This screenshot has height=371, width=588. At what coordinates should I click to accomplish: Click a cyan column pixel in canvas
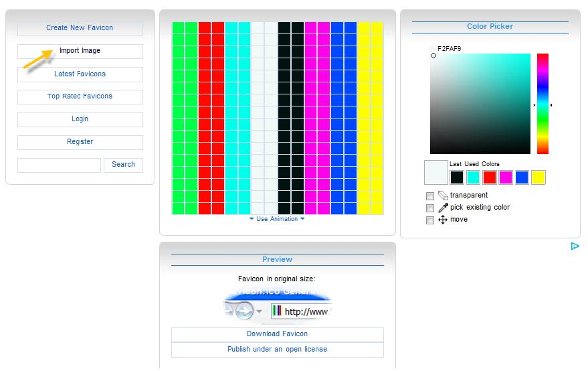click(237, 119)
